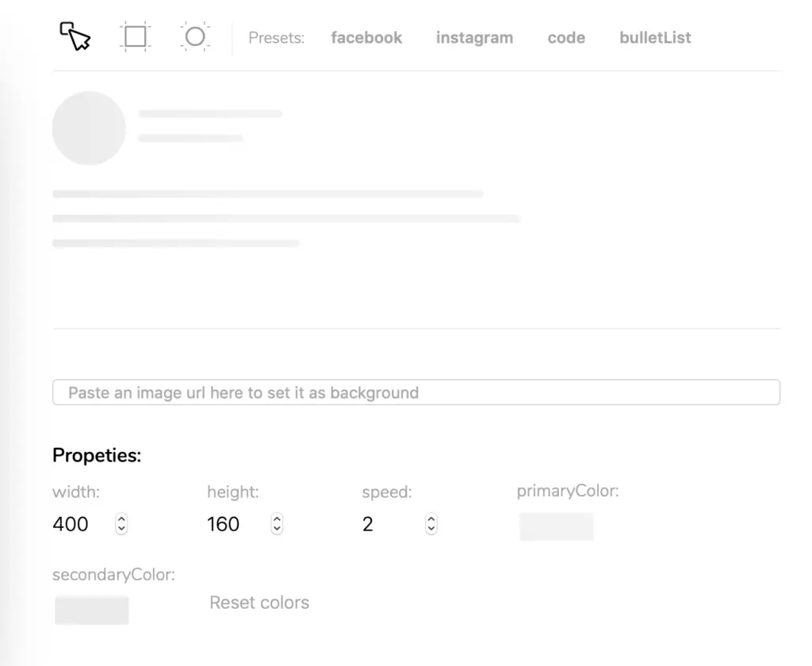The image size is (812, 666).
Task: Apply the facebook preset
Action: (x=366, y=37)
